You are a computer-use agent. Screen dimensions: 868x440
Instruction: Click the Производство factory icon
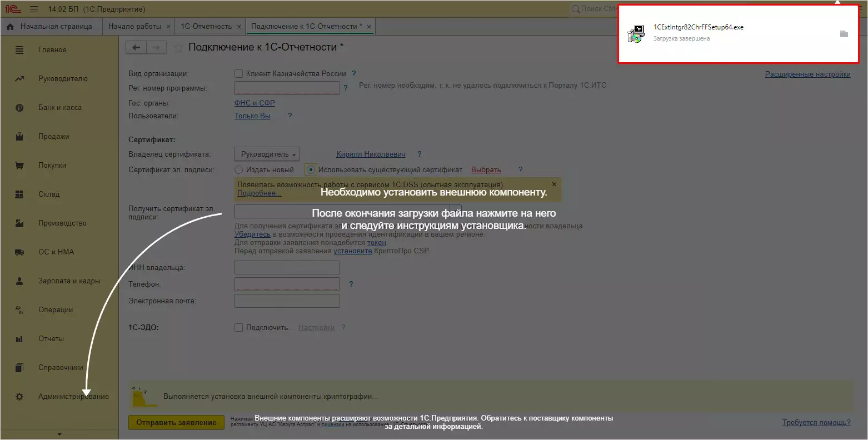click(19, 223)
